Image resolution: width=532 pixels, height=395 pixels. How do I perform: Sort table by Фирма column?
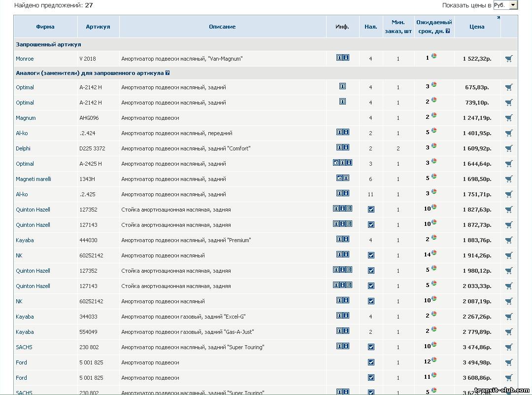(45, 27)
